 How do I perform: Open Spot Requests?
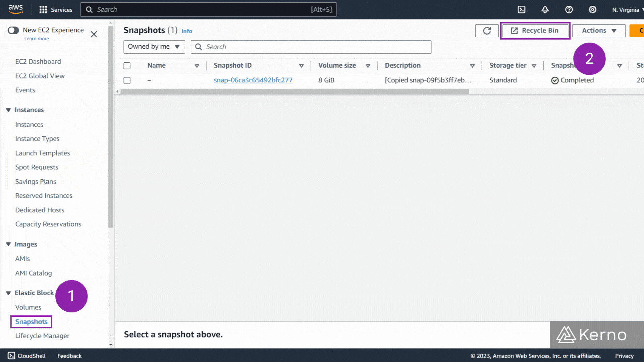pyautogui.click(x=37, y=167)
